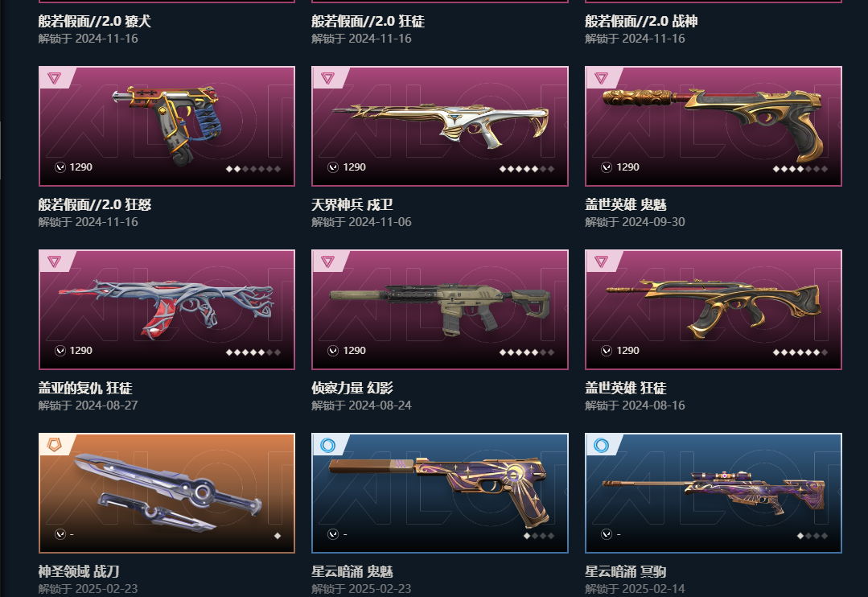
Task: Click the VP currency icon on 盖世英雄 鬼魅
Action: point(607,167)
